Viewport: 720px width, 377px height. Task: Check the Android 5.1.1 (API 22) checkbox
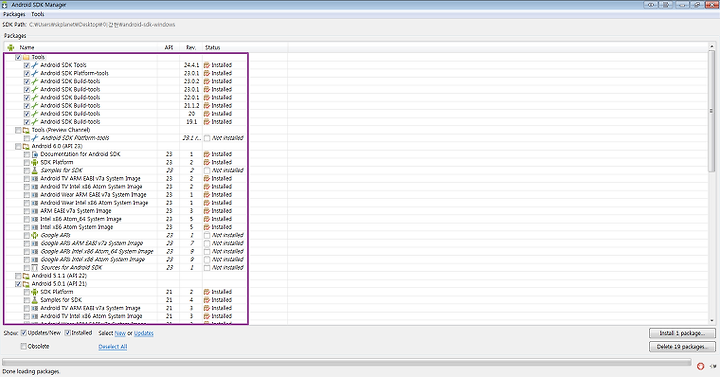(x=18, y=276)
